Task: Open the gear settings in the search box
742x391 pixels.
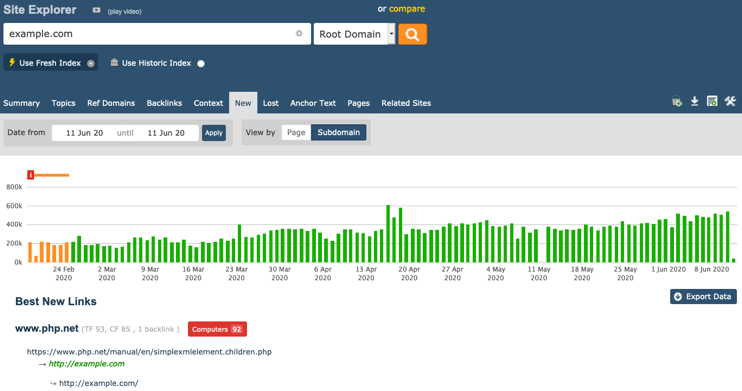Action: pyautogui.click(x=299, y=34)
